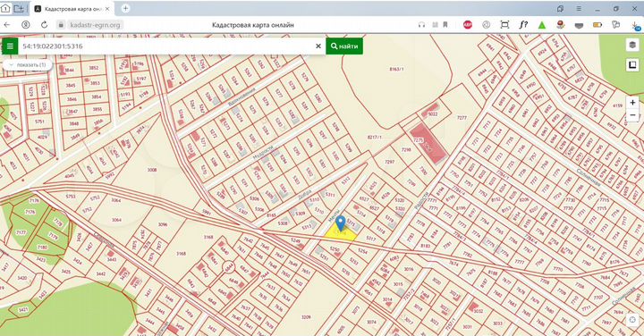Select green forest parcel 7177

21,232
